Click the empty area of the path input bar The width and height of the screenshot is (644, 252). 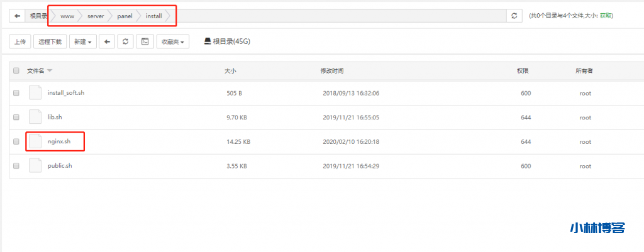click(340, 16)
